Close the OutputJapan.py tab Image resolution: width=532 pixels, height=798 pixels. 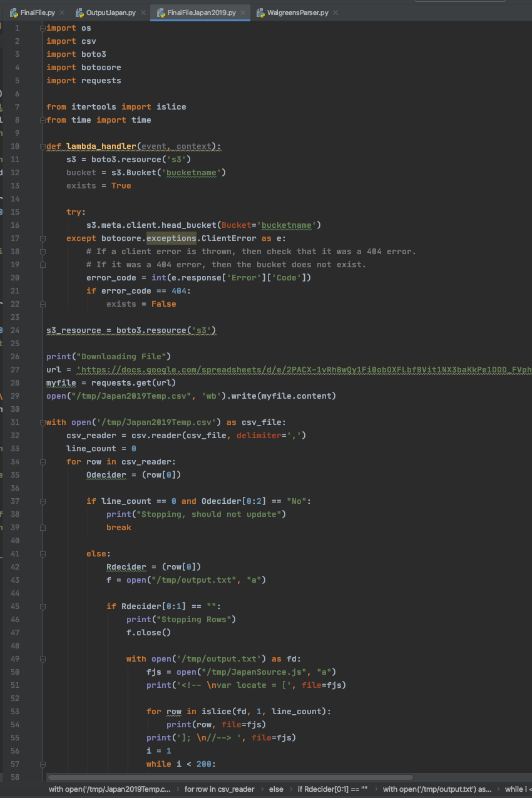point(143,13)
